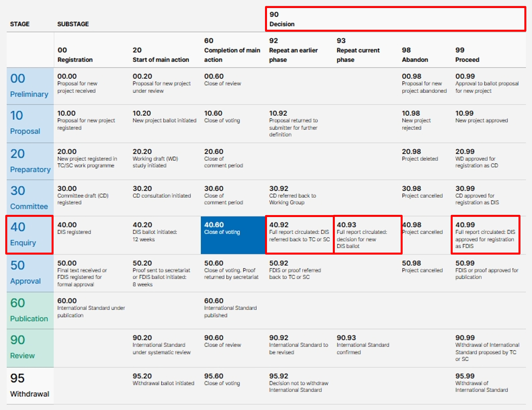Click the 10.98 New project rejected cell
The image size is (532, 410).
tap(416, 120)
